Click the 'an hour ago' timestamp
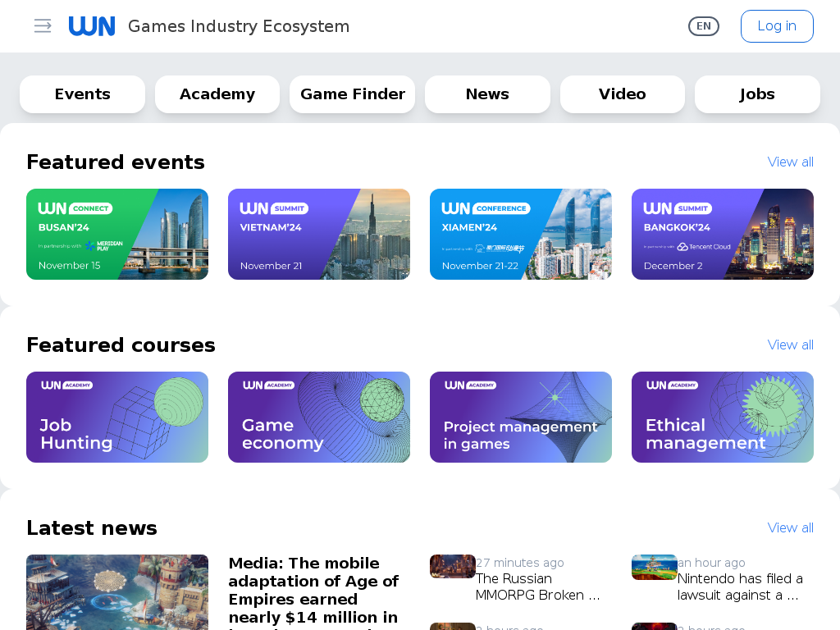 click(x=711, y=563)
